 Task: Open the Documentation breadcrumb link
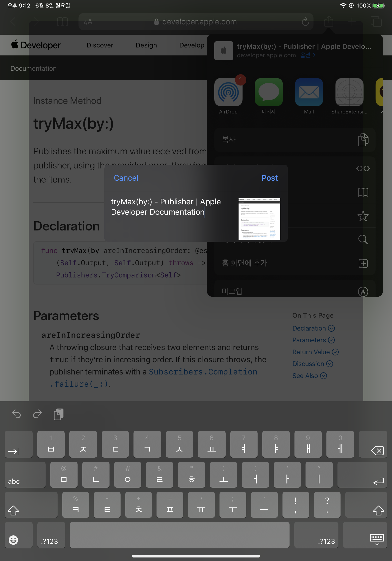pyautogui.click(x=33, y=68)
